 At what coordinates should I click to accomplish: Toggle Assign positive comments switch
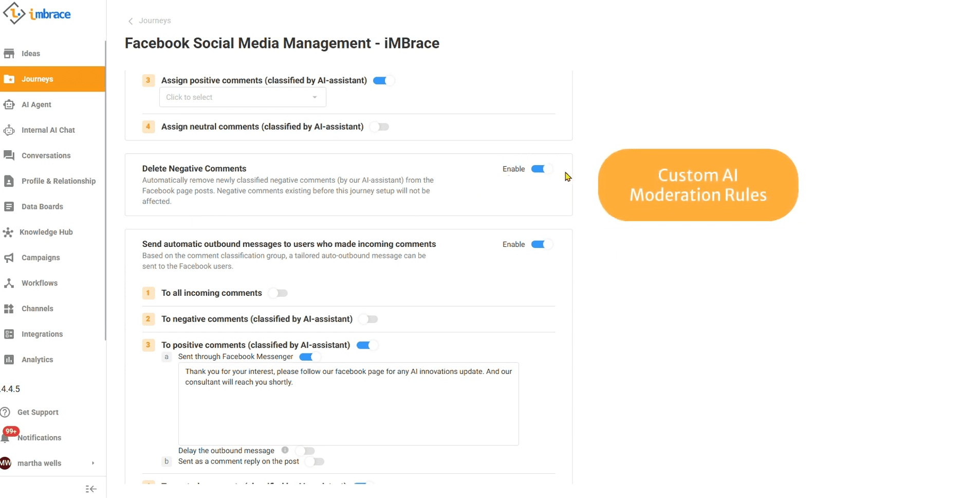click(383, 81)
